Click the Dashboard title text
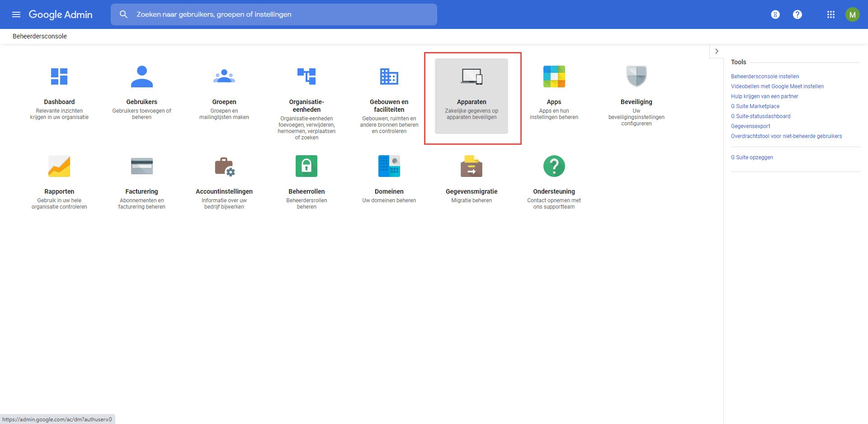Image resolution: width=868 pixels, height=424 pixels. [59, 102]
